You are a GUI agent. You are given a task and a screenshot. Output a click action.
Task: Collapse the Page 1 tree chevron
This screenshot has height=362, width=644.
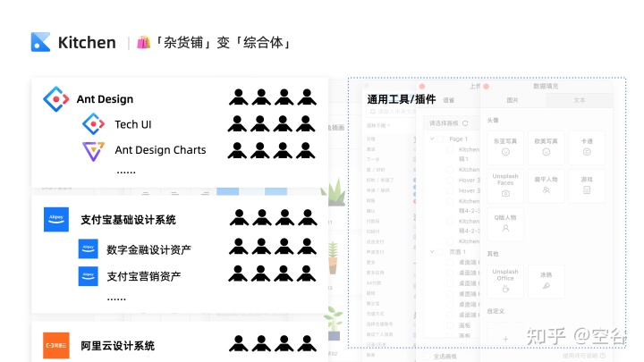432,139
